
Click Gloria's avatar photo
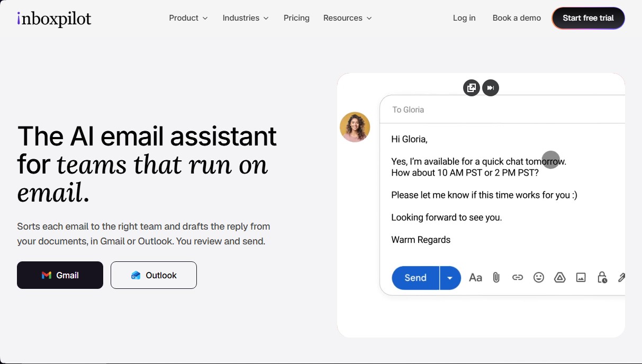tap(355, 127)
